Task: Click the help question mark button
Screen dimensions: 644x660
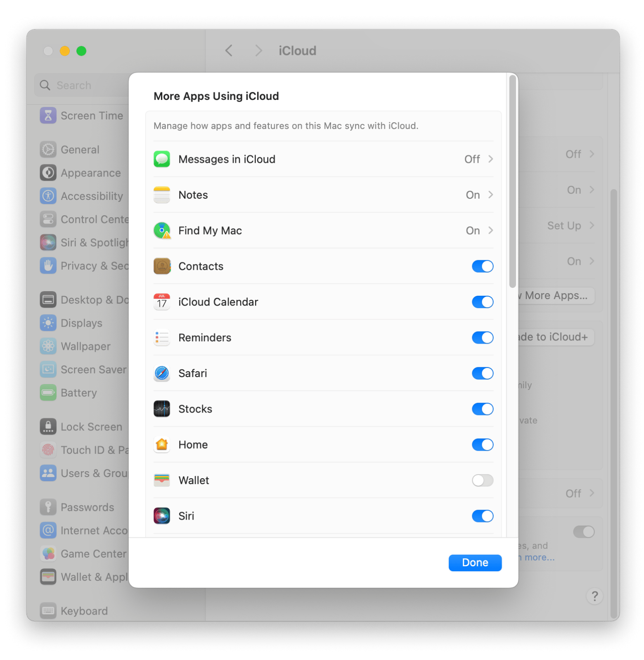Action: click(594, 596)
